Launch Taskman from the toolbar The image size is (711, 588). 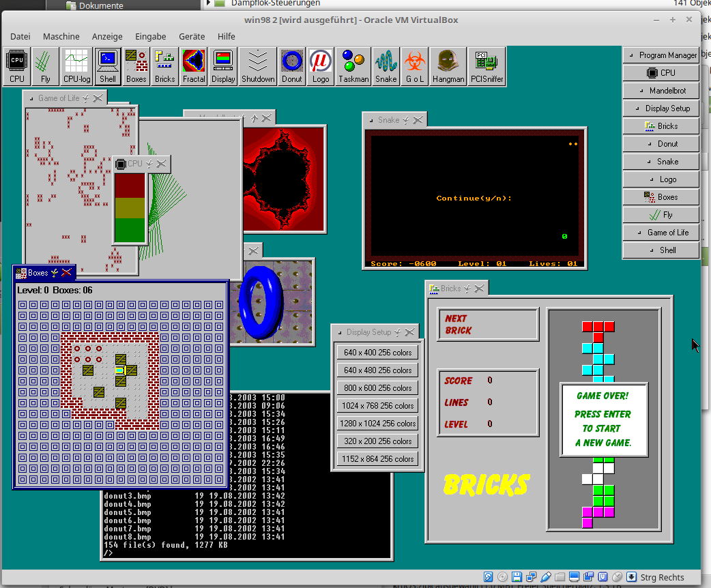tap(353, 66)
